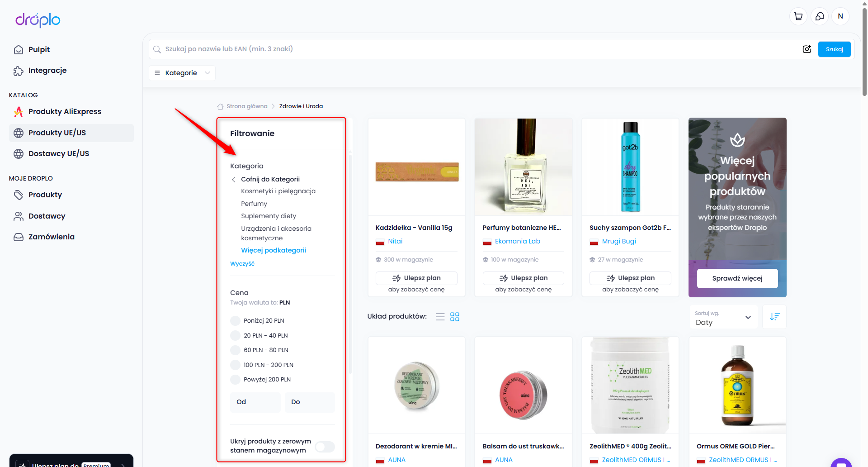Click the blue Szukaj button
This screenshot has height=467, width=868.
[834, 49]
